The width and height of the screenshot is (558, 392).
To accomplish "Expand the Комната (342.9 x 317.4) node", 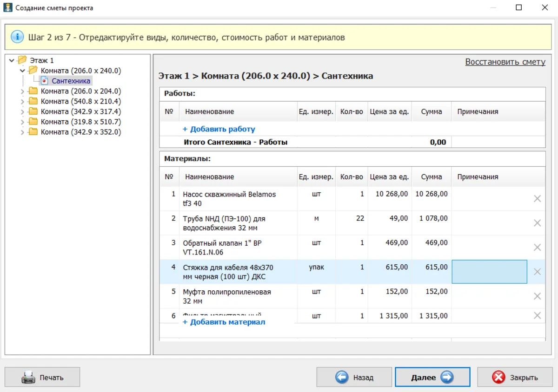I will pos(22,111).
